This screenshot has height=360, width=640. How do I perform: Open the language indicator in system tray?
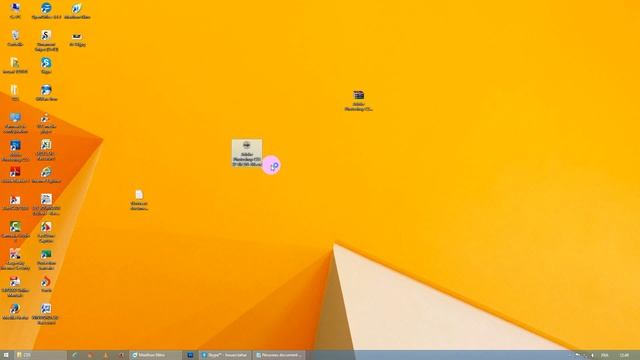tap(604, 355)
